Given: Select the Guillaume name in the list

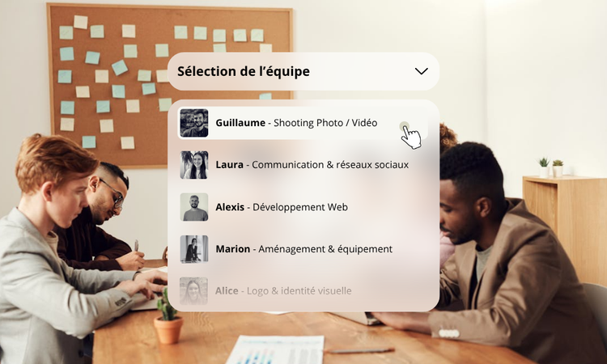Looking at the screenshot, I should [240, 123].
